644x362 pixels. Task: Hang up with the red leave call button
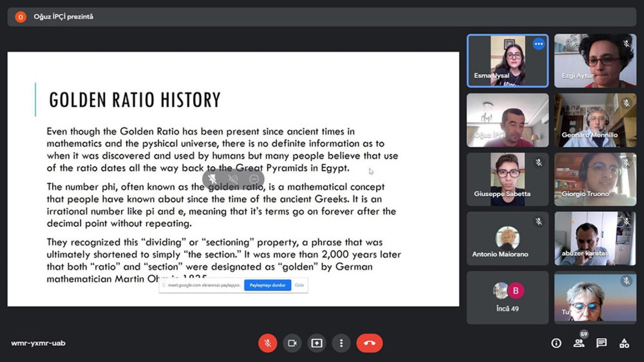pos(369,343)
